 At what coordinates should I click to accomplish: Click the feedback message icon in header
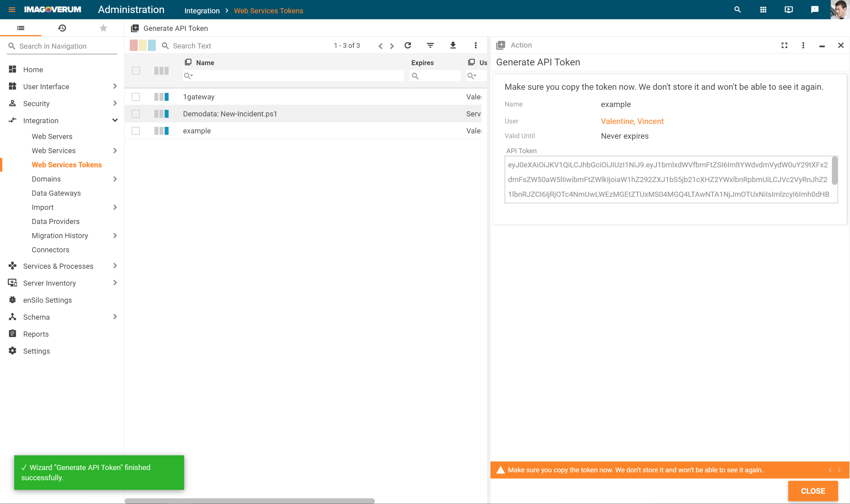click(814, 10)
